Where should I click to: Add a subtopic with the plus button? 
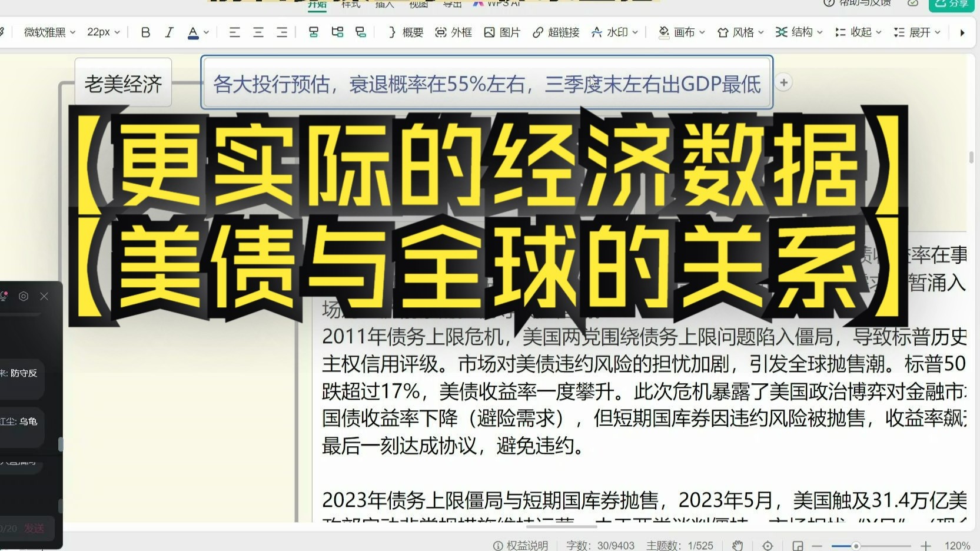click(783, 83)
